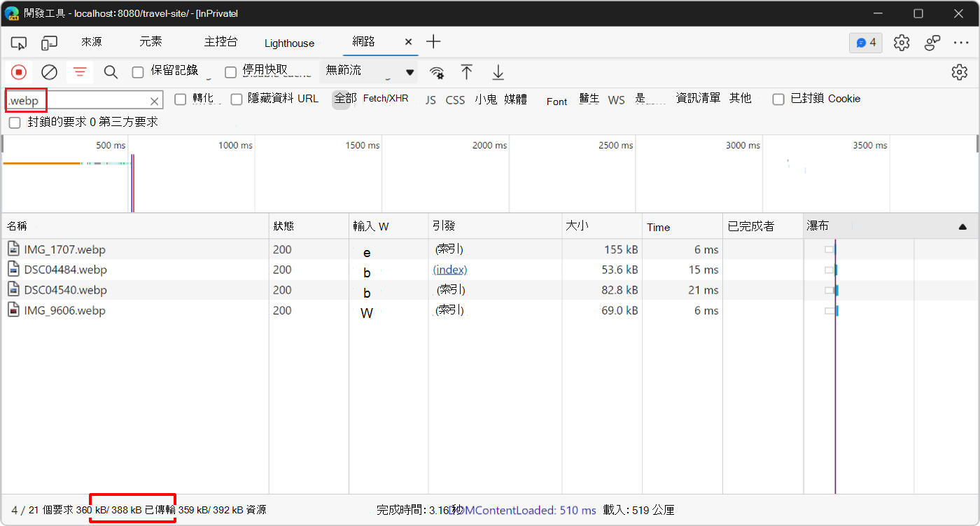
Task: Check the 已封鎖 Cookie filter
Action: pos(778,99)
